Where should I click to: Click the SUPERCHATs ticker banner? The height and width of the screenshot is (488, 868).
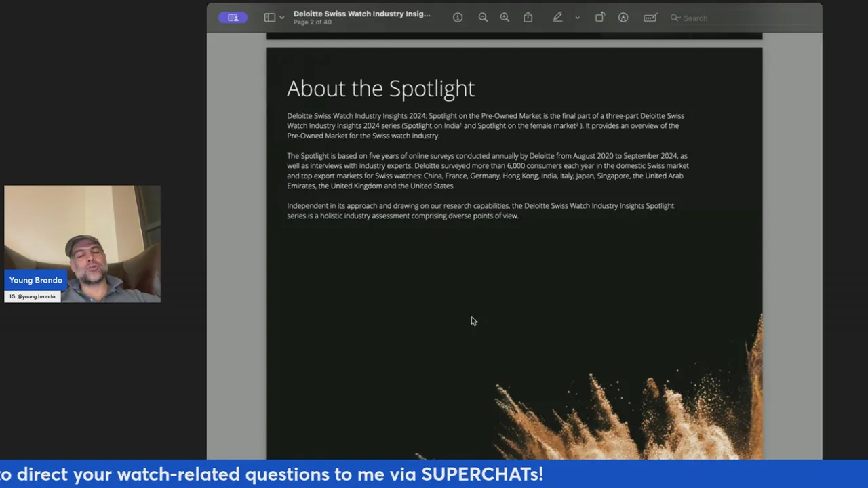[434, 474]
